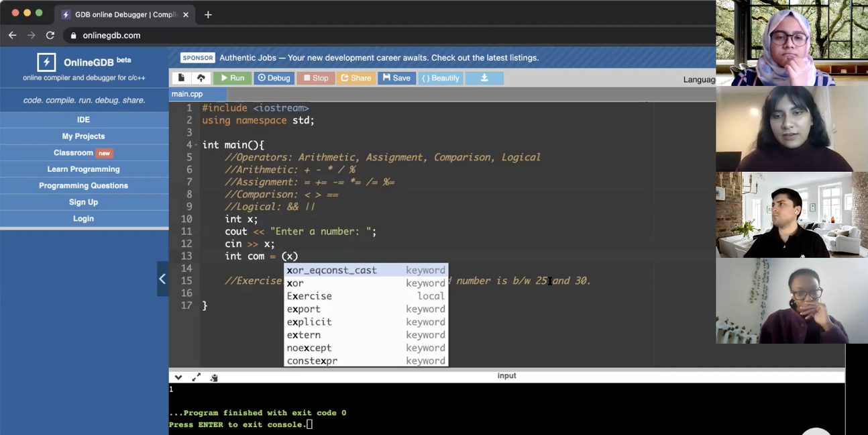Run the program with the green Run button
Screen dimensions: 868x435
point(232,78)
